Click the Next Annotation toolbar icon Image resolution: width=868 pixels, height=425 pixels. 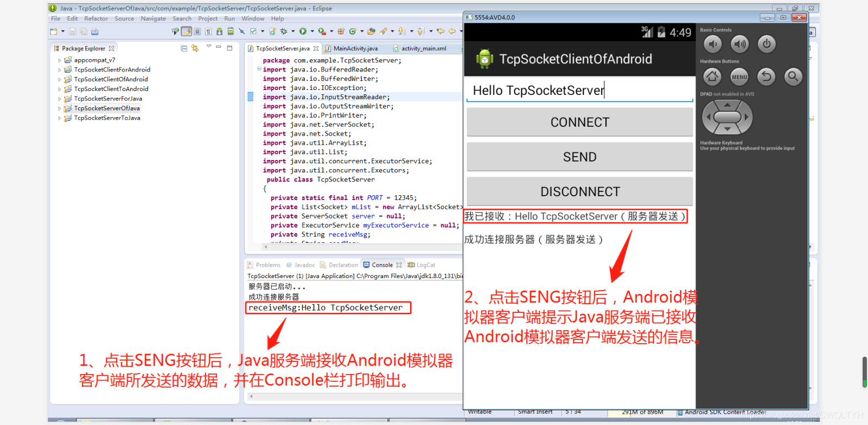[x=401, y=31]
